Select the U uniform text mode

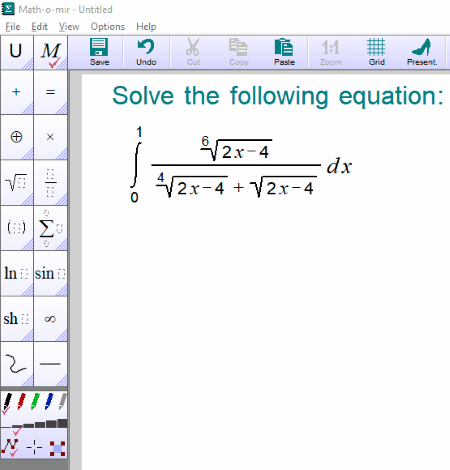[17, 52]
